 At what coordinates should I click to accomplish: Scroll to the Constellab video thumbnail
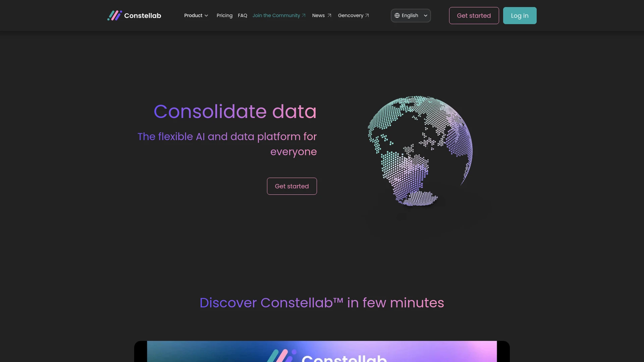point(322,351)
